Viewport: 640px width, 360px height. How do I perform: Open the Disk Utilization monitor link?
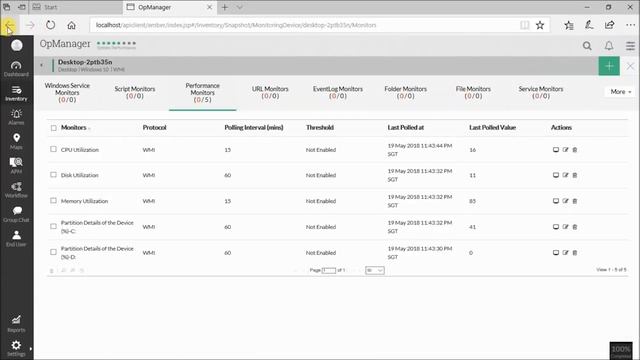[80, 175]
